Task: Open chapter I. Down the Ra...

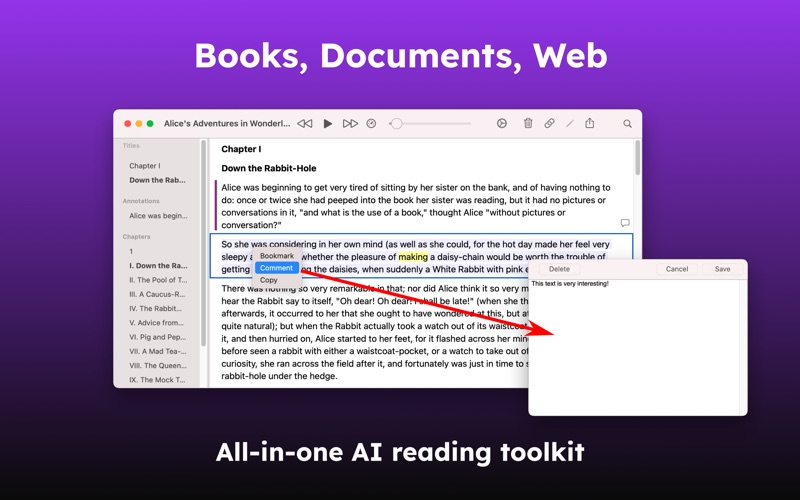Action: [x=158, y=266]
